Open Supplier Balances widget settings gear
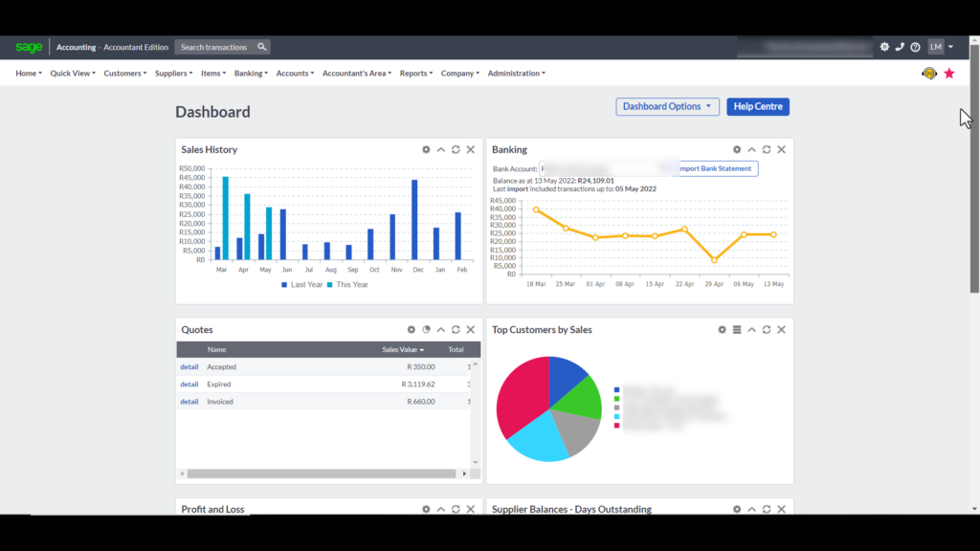Viewport: 980px width, 551px height. [x=737, y=509]
